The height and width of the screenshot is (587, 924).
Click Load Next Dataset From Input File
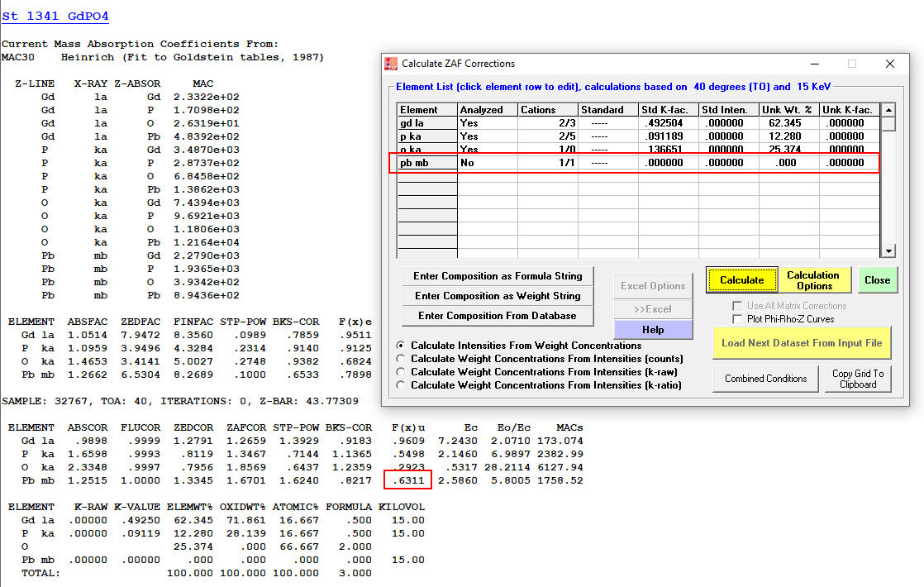[801, 343]
